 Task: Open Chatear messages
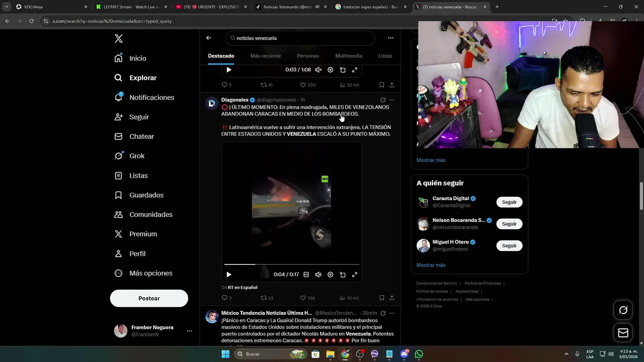pyautogui.click(x=134, y=136)
